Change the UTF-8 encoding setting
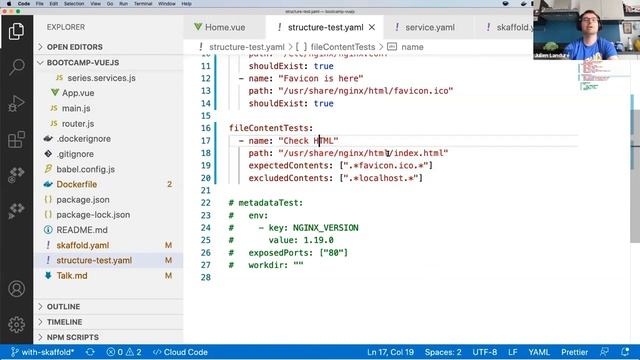This screenshot has width=640, height=360. pos(484,352)
